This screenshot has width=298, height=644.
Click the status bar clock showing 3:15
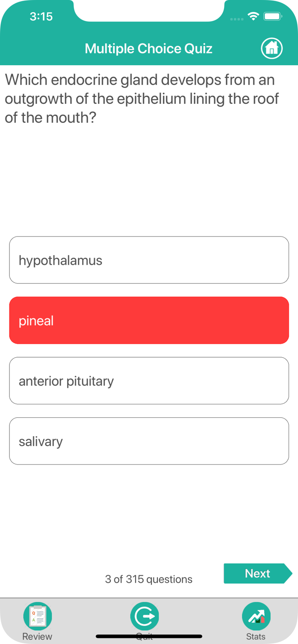pos(41,16)
